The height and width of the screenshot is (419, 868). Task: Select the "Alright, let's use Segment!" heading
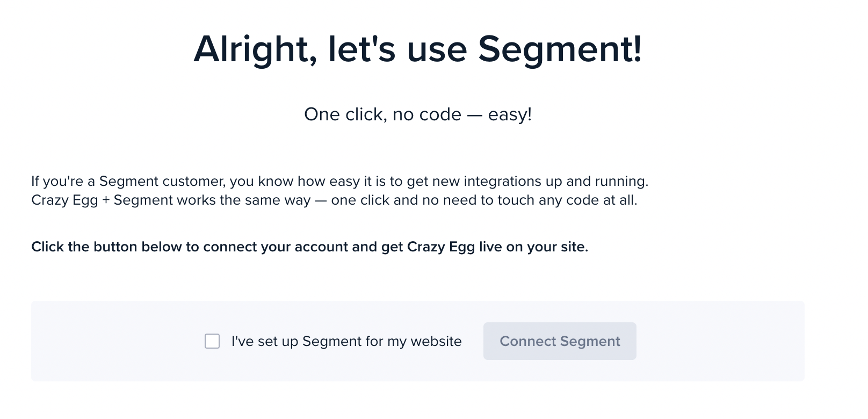pos(418,50)
